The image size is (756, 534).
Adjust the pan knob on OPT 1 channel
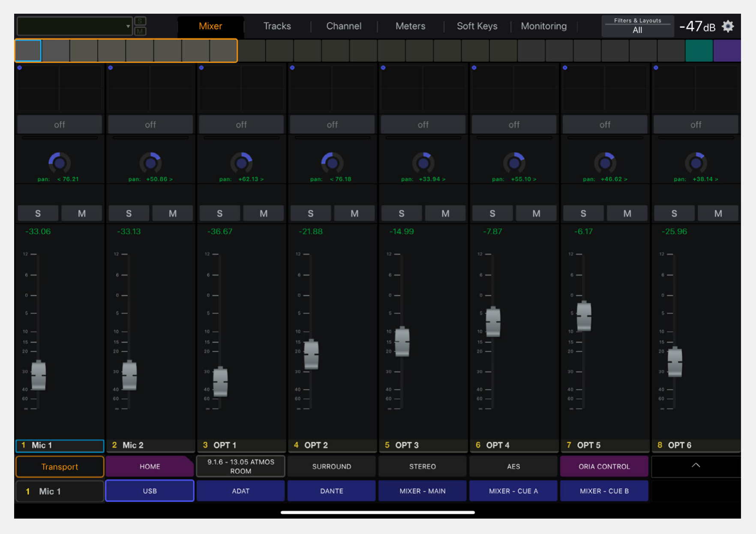(241, 163)
